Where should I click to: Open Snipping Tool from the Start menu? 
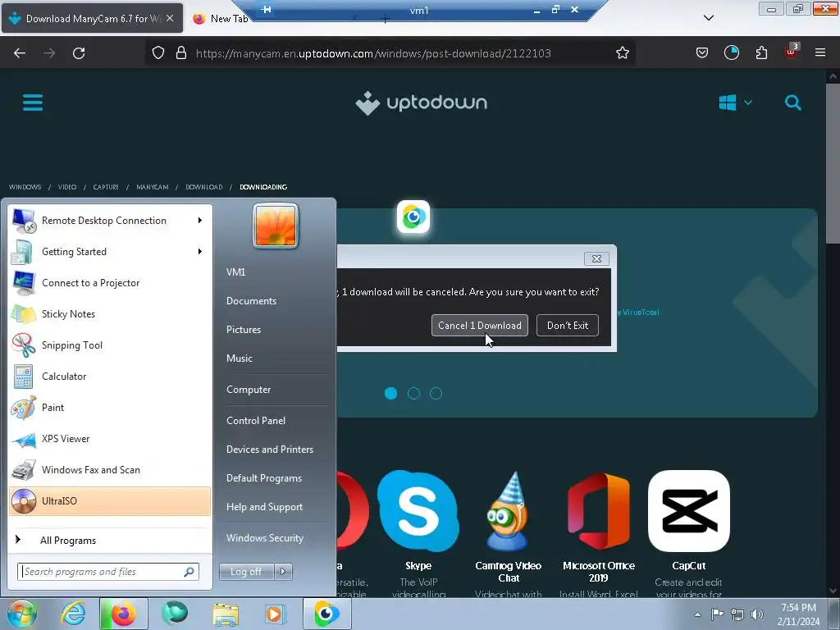click(x=110, y=345)
